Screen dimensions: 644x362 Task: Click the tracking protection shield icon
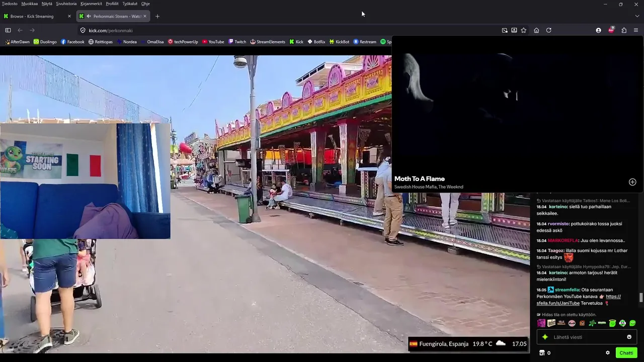(x=83, y=30)
